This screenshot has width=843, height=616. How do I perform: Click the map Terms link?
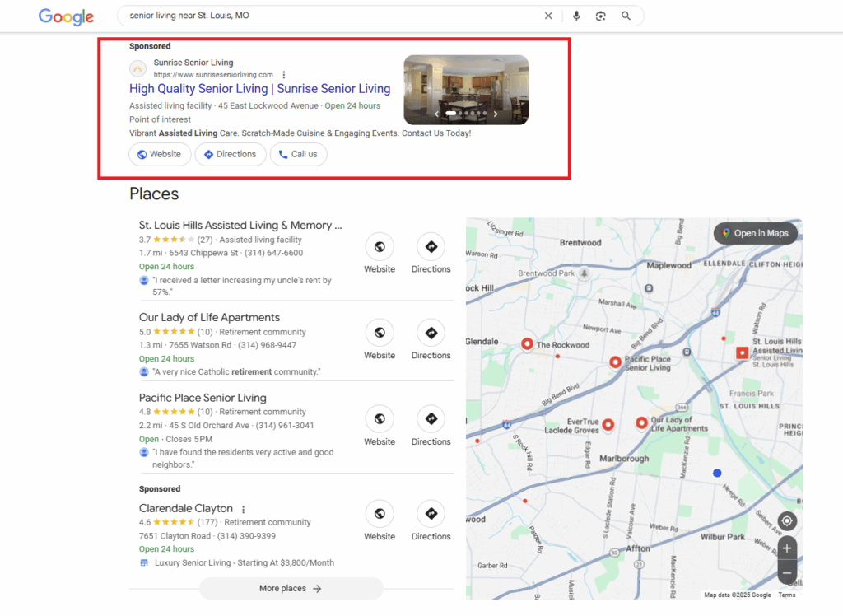pyautogui.click(x=787, y=595)
